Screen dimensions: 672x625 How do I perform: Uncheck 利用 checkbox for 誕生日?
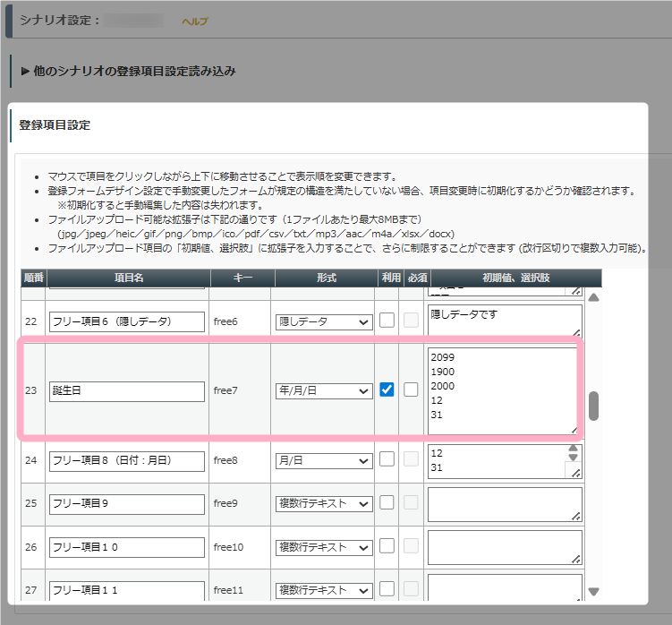pos(387,390)
